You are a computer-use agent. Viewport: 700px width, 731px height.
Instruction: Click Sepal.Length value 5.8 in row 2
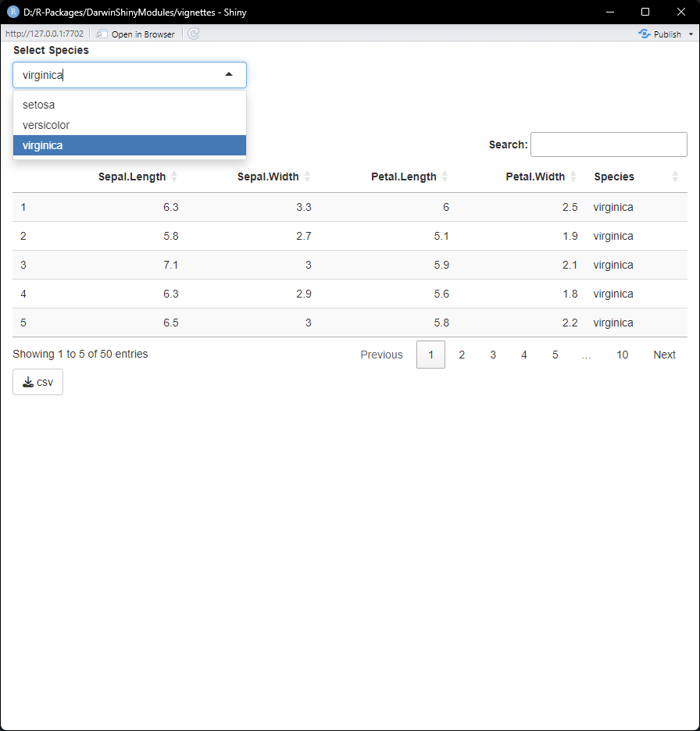tap(170, 236)
